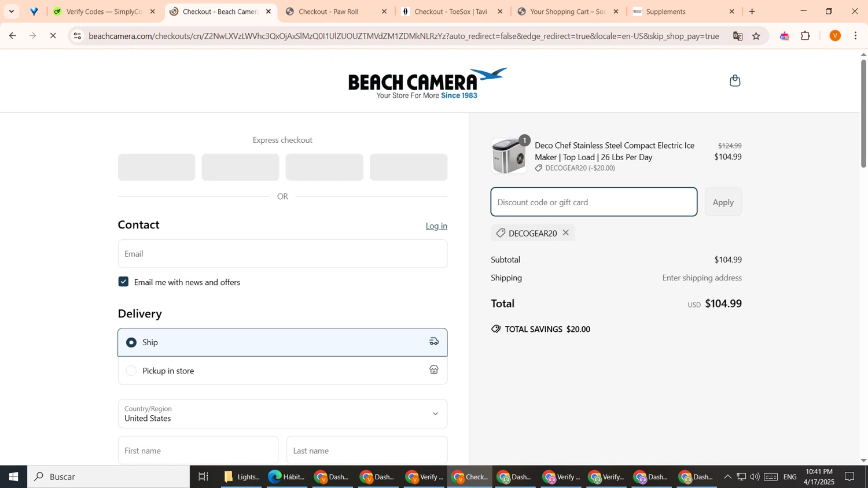Viewport: 868px width, 488px height.
Task: Click the first express checkout placeholder button
Action: tap(156, 167)
